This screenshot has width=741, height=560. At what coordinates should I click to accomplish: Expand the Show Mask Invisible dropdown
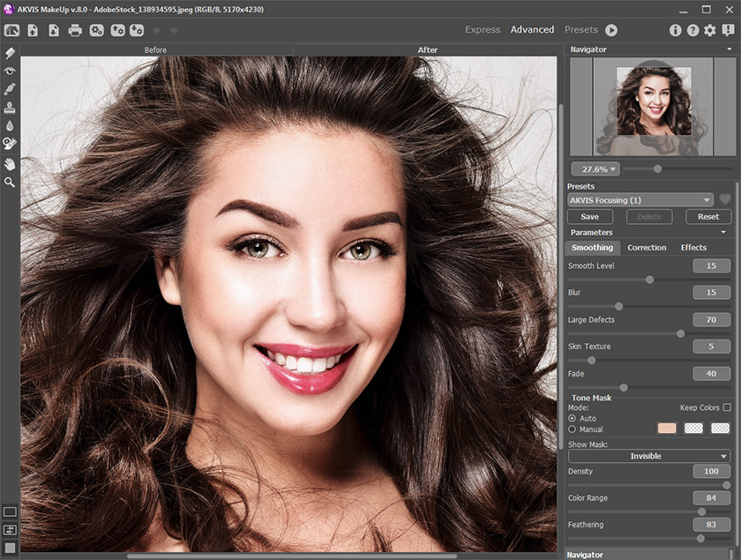649,456
